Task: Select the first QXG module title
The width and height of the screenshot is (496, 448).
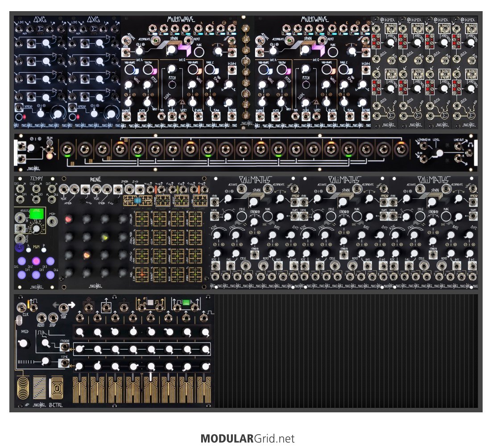Action: pyautogui.click(x=40, y=20)
